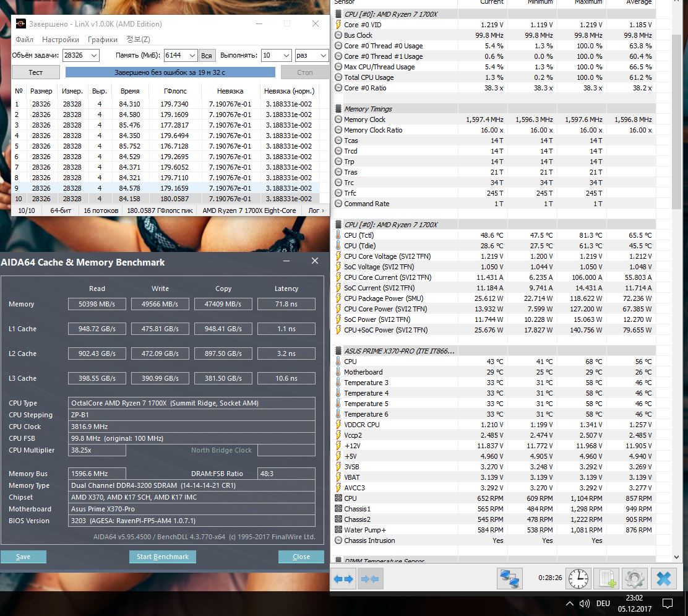688x616 pixels.
Task: Click the thermometer icon beside CPU (Tctl)
Action: point(338,235)
